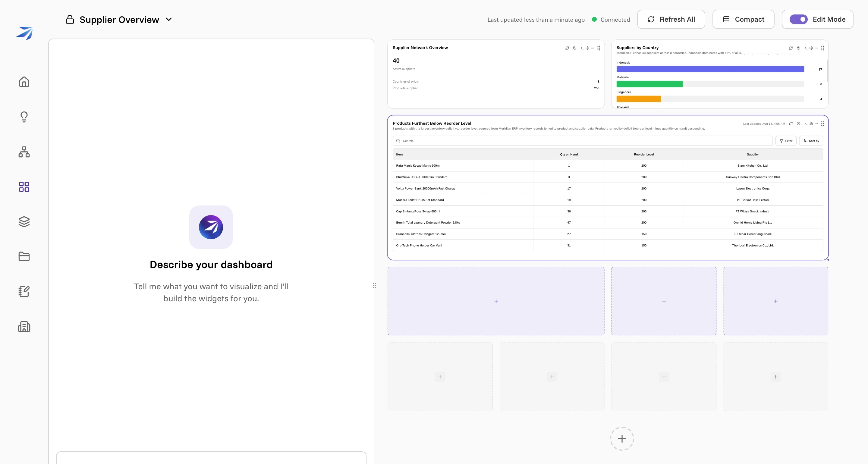Open the building organization icon in sidebar
The height and width of the screenshot is (464, 868).
[x=24, y=327]
